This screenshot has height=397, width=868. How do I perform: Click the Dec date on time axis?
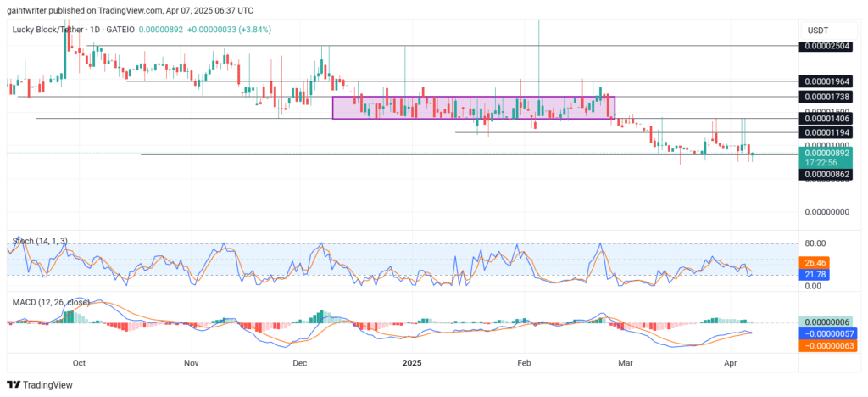pos(299,363)
